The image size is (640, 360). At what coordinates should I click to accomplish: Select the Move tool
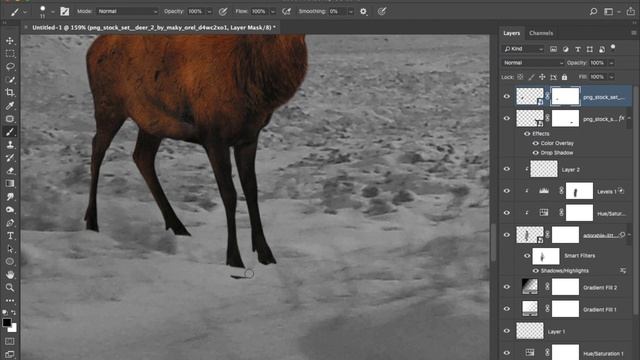point(10,41)
